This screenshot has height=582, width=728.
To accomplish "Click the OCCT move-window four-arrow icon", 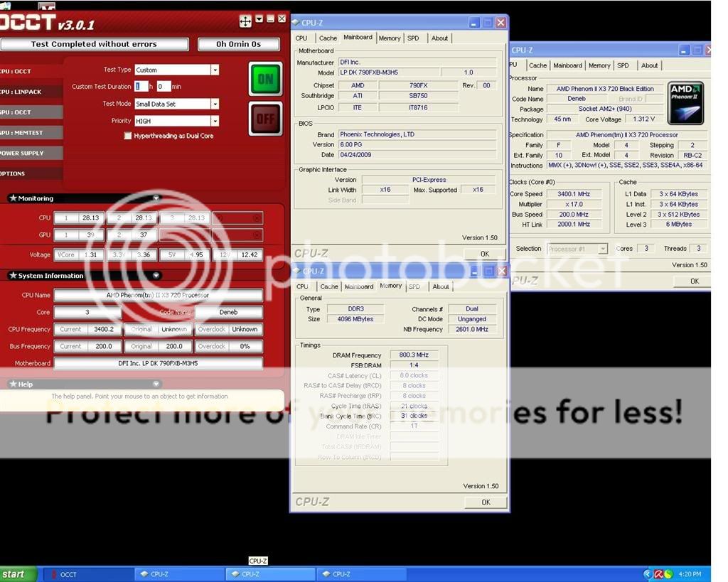I will click(245, 21).
